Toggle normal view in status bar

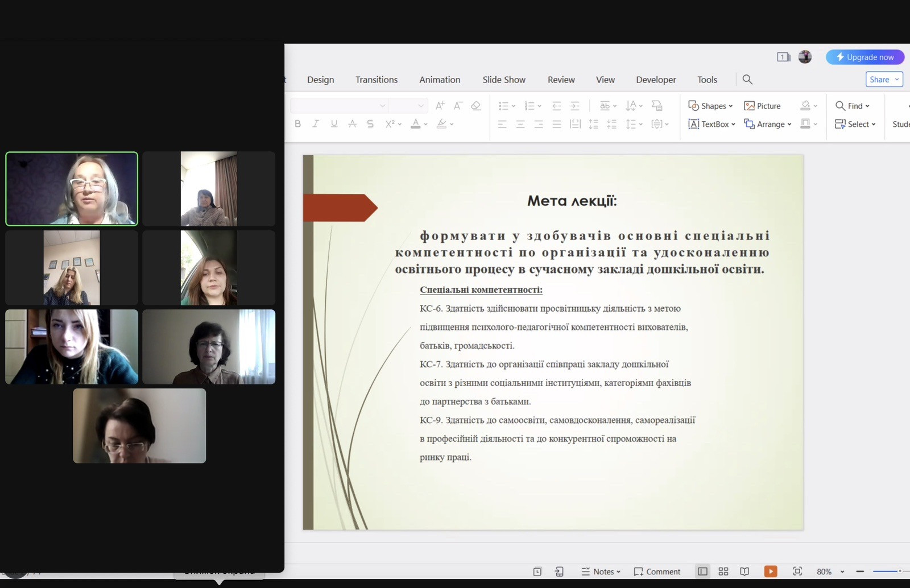tap(703, 572)
